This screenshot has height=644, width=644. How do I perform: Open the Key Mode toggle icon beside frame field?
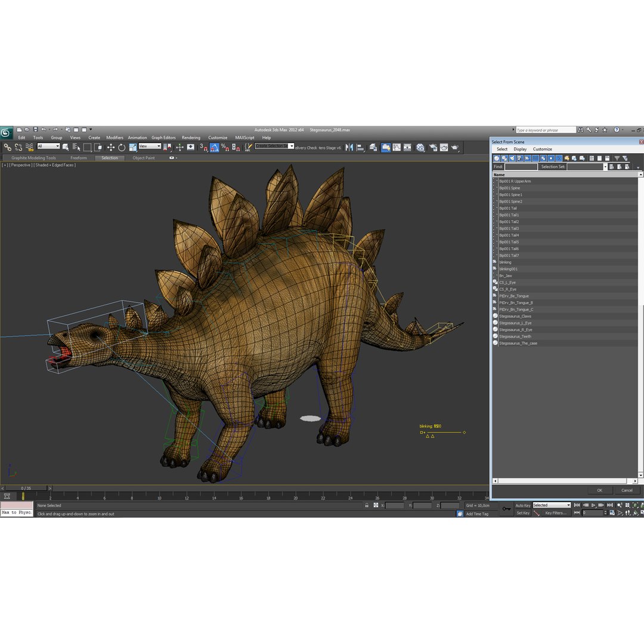point(577,513)
